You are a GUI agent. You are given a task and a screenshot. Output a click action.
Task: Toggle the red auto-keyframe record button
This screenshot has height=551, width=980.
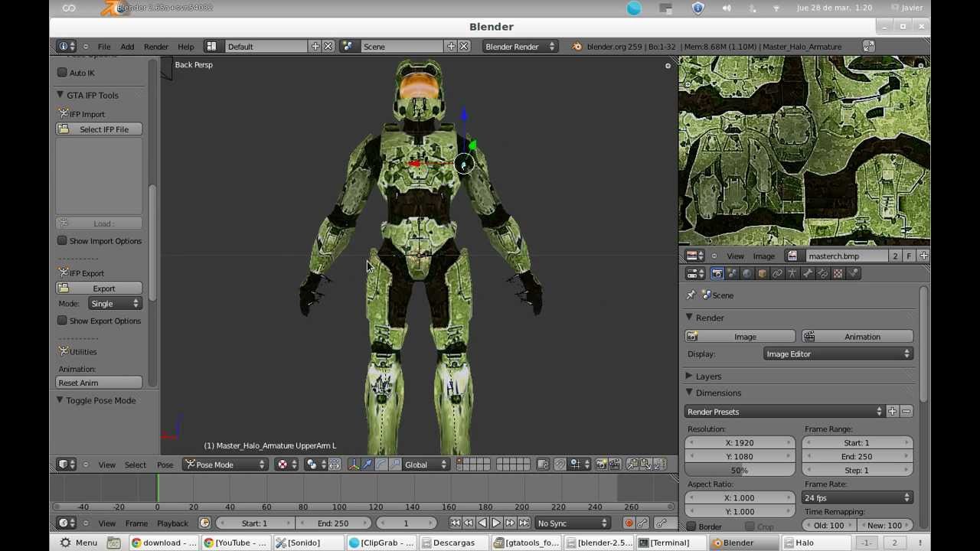[x=629, y=523]
